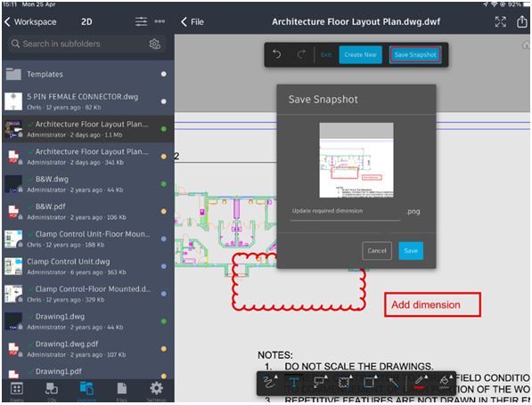The width and height of the screenshot is (532, 405).
Task: Open the Drawing1.dwg file
Action: point(88,321)
